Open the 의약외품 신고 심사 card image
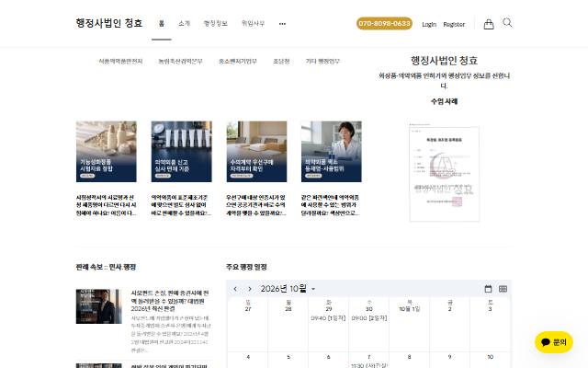The image size is (588, 368). pyautogui.click(x=182, y=151)
